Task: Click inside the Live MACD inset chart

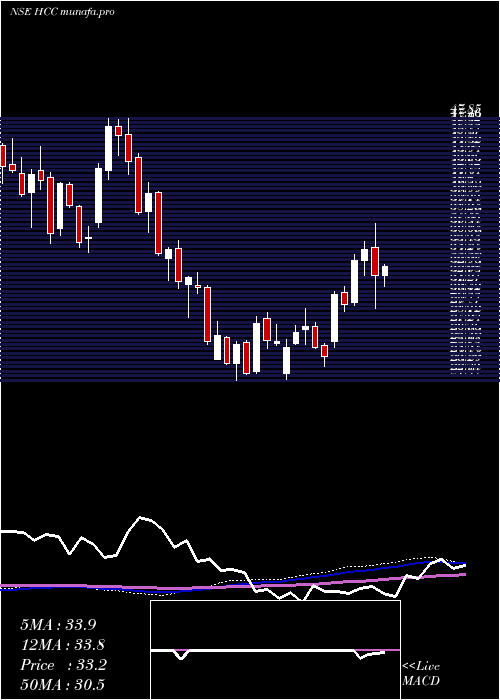Action: click(275, 650)
